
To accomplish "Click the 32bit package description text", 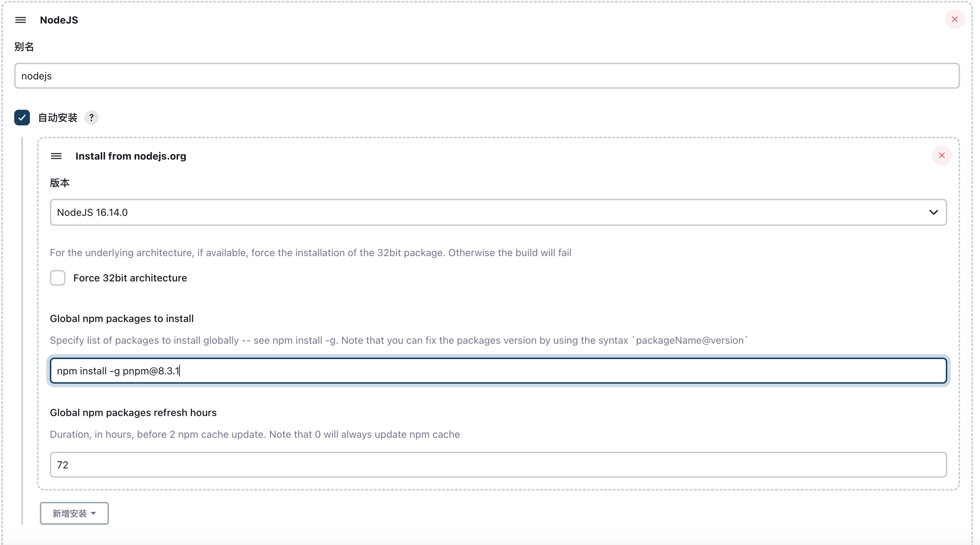I will pos(311,253).
